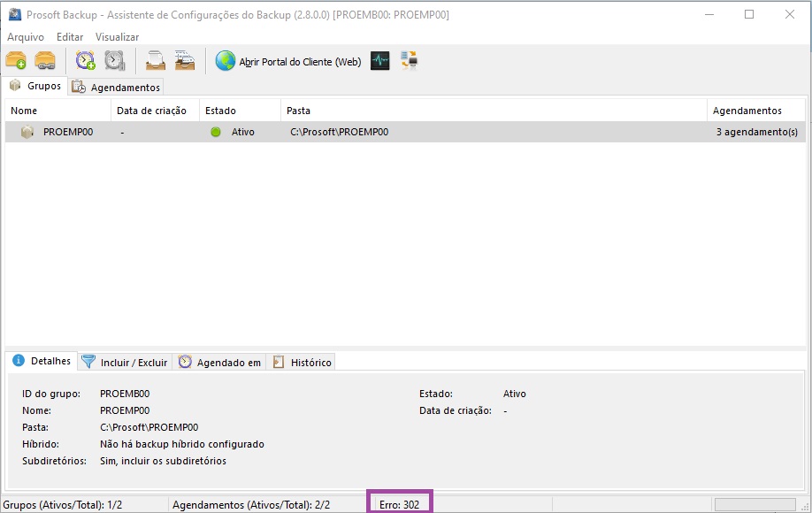Click the sync transfer arrows icon
The image size is (812, 513).
[410, 60]
